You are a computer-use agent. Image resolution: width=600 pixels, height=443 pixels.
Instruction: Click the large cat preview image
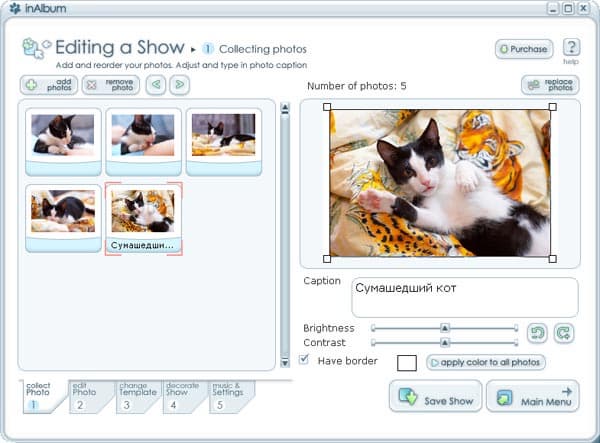point(440,183)
